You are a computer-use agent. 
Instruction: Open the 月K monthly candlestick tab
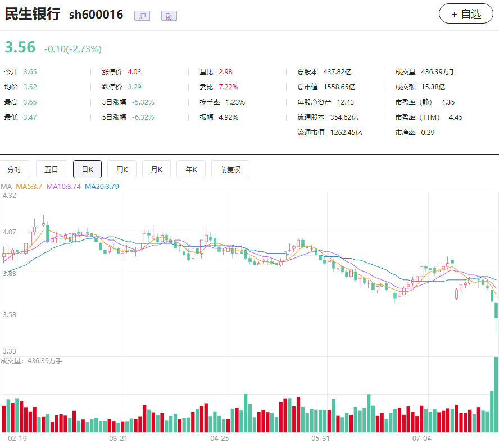(157, 169)
